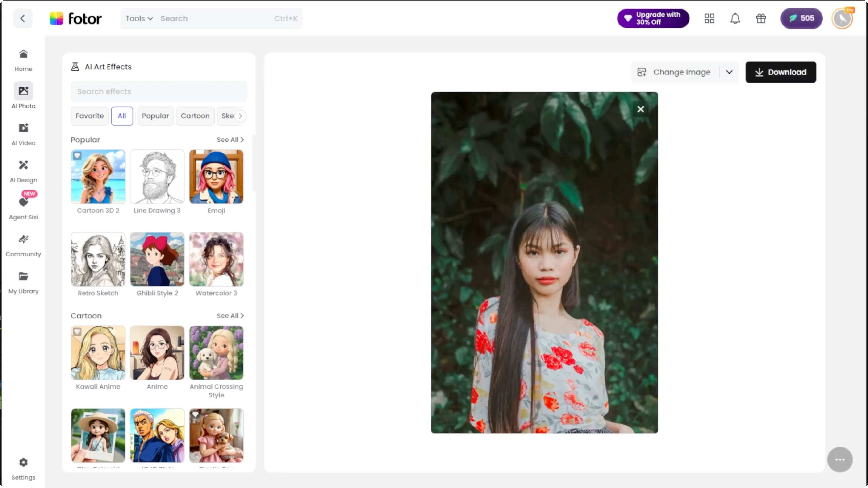Apply the Cartoon 3D 2 effect
This screenshot has width=868, height=488.
[x=98, y=177]
